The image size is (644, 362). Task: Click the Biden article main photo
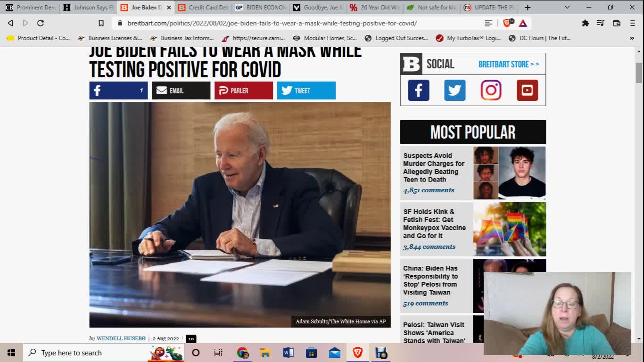240,214
